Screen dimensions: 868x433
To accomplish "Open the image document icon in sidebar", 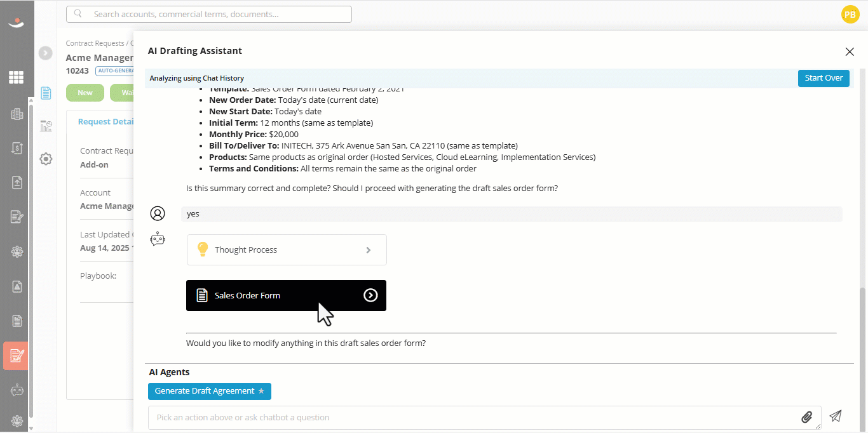I will 17,286.
